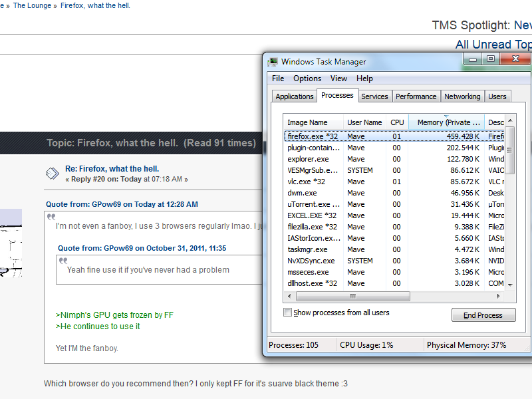Sort by User Name column header

(x=364, y=122)
